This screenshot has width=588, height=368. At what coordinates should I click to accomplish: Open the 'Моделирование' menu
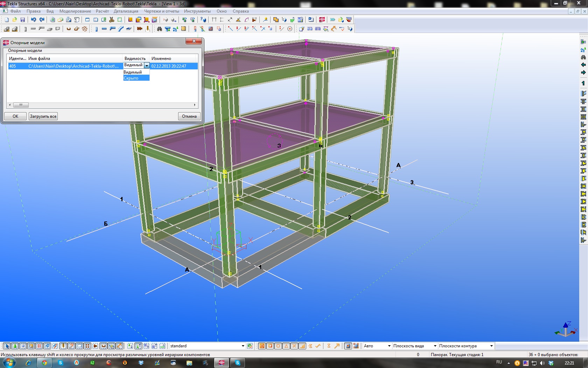pyautogui.click(x=75, y=11)
